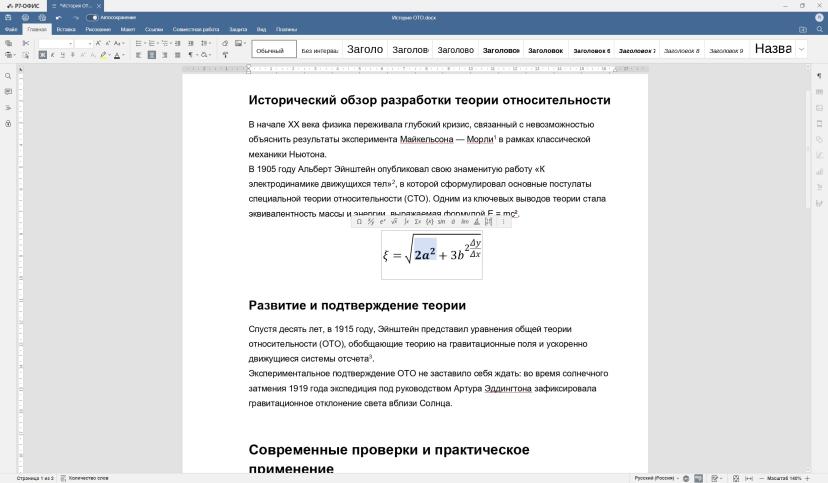Insert an integral from the equation toolbar

coord(406,222)
